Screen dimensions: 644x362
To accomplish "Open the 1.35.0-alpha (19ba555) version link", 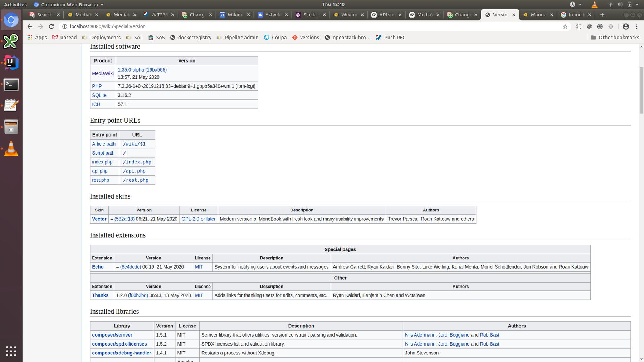I will pyautogui.click(x=142, y=70).
